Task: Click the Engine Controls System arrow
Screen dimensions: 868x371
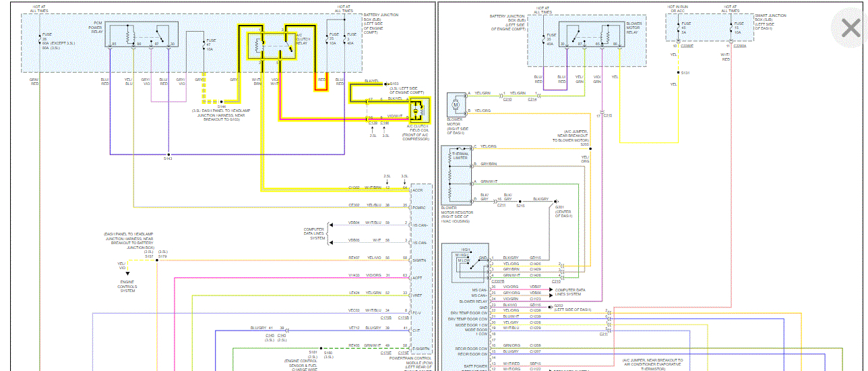Action: [x=127, y=273]
